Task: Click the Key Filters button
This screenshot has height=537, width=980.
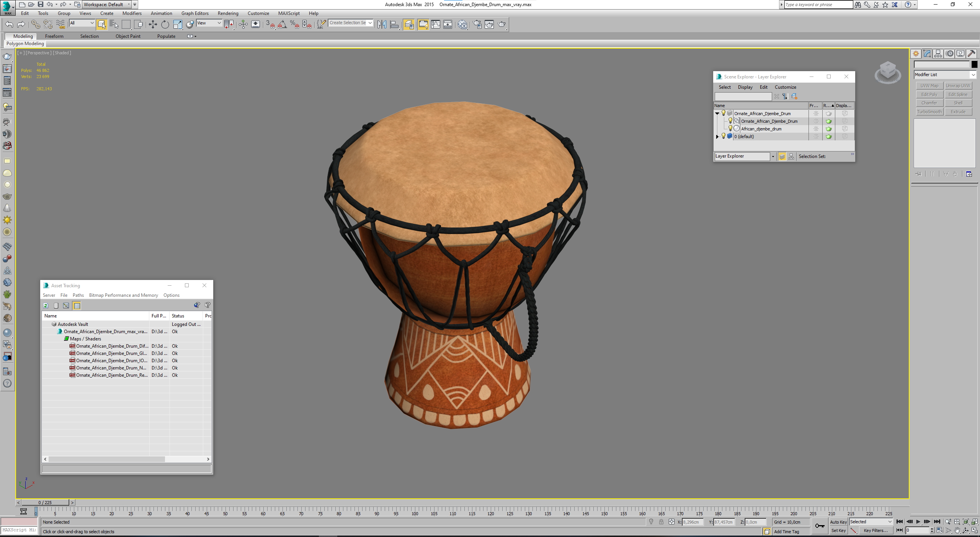Action: [875, 530]
